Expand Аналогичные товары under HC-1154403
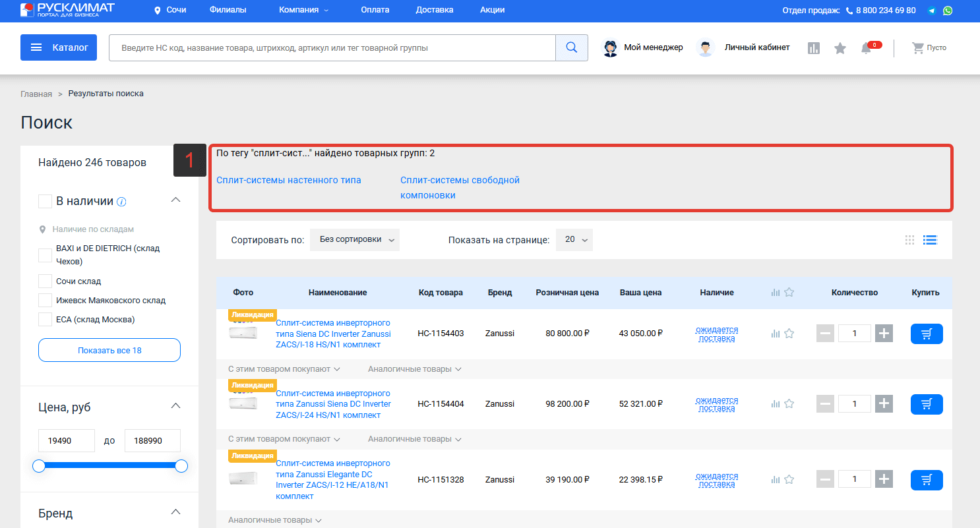The height and width of the screenshot is (528, 980). [415, 368]
